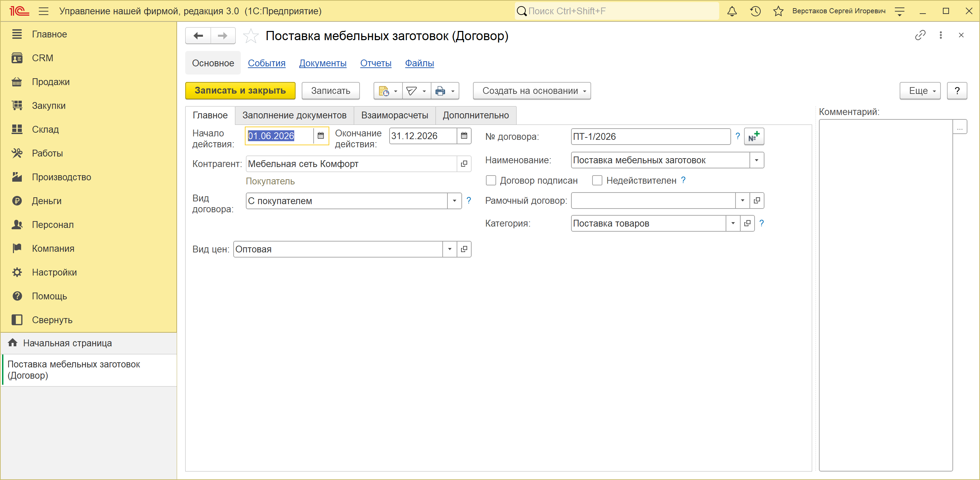This screenshot has width=980, height=480.
Task: Close the contract form tab
Action: point(961,35)
